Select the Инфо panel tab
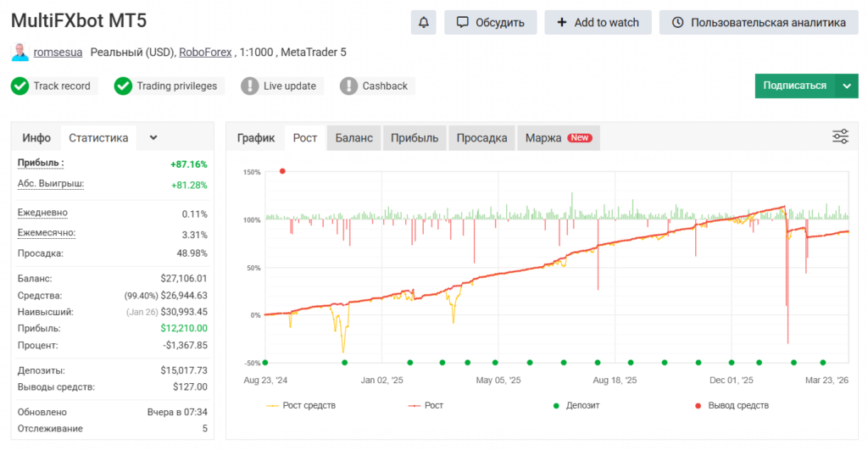Viewport: 868px width, 450px height. (x=36, y=137)
